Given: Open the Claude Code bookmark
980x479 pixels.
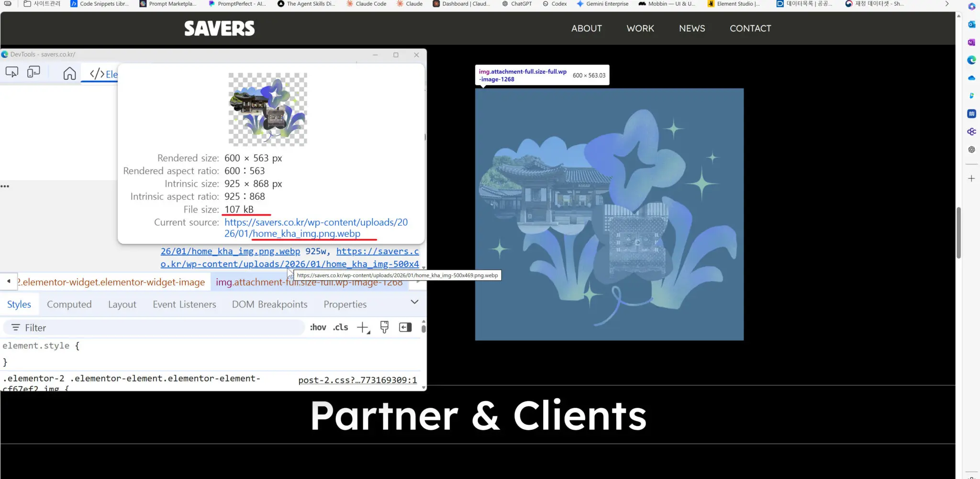Looking at the screenshot, I should pos(366,4).
